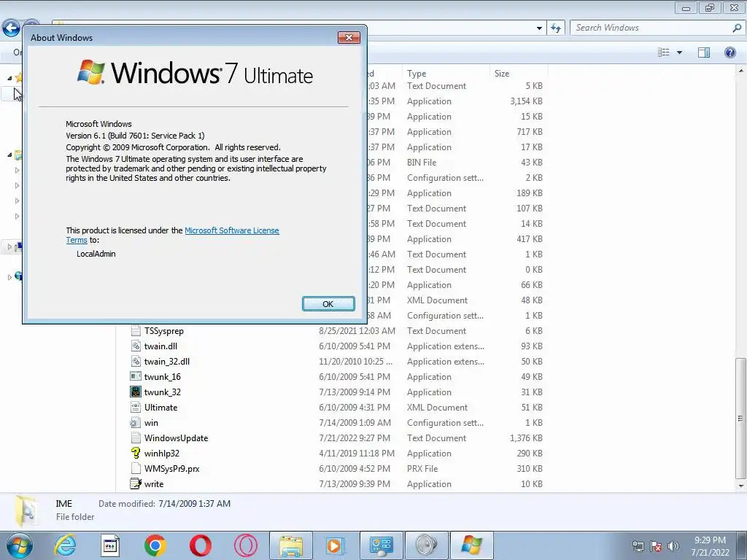The height and width of the screenshot is (560, 747).
Task: Select the win configuration settings icon
Action: point(136,423)
